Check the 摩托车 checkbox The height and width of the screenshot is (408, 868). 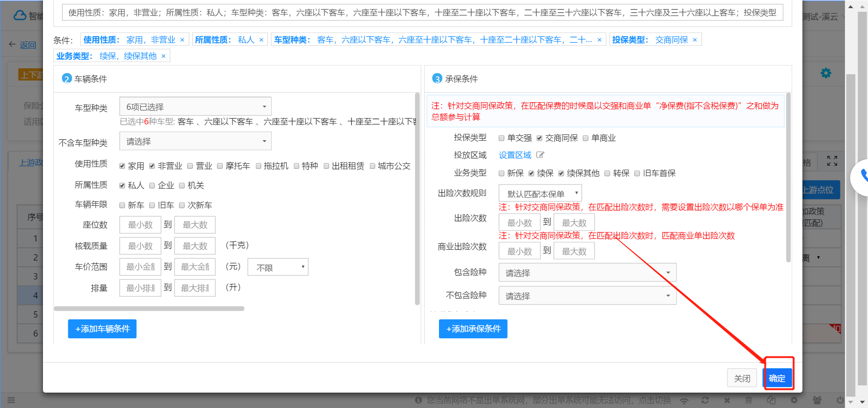pyautogui.click(x=220, y=166)
